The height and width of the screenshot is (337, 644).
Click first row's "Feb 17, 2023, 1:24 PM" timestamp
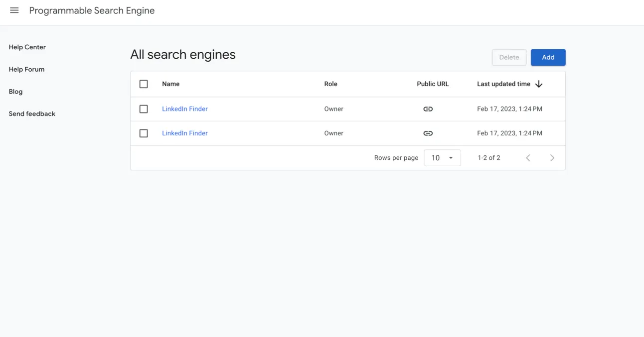click(509, 109)
